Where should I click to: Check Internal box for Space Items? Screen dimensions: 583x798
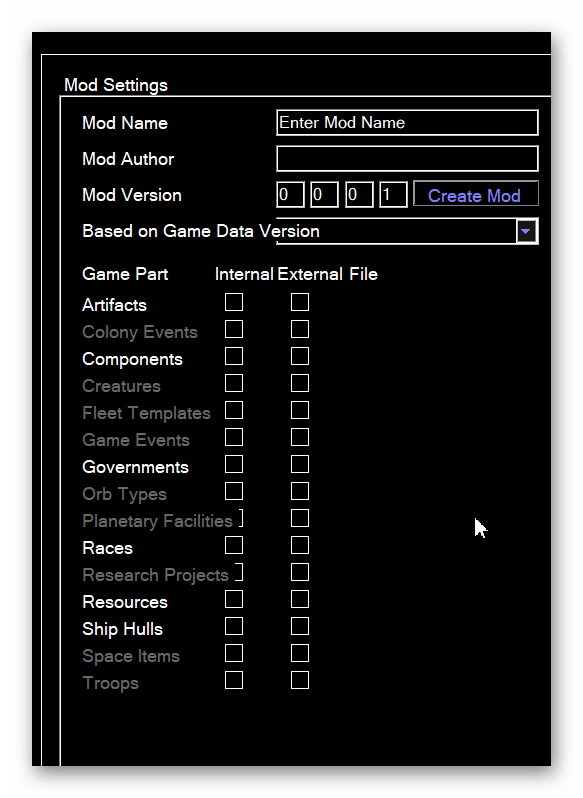[234, 653]
